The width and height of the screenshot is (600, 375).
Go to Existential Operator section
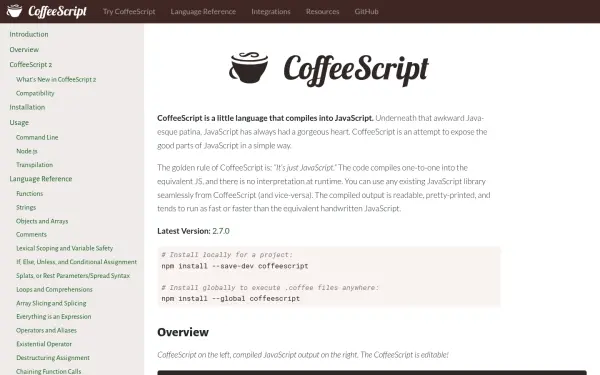44,344
